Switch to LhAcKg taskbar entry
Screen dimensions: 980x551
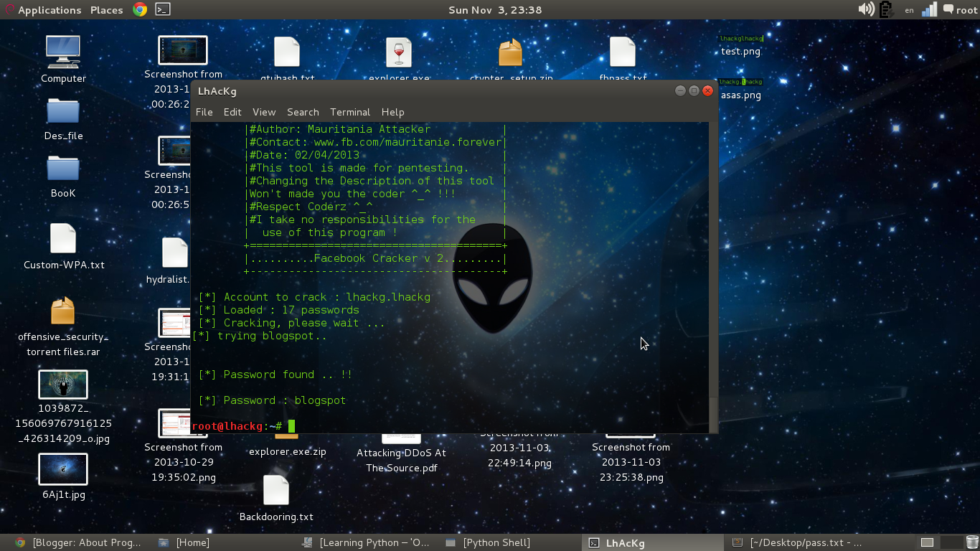[x=652, y=542]
